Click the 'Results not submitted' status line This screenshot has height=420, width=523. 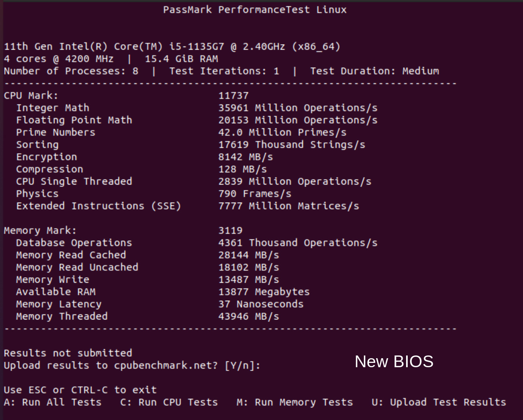pyautogui.click(x=68, y=353)
